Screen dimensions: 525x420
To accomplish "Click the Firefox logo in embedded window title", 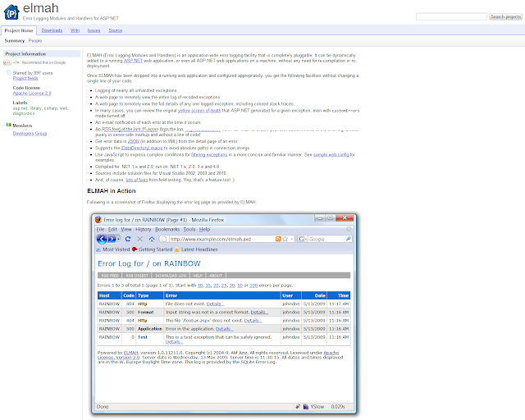I will tap(98, 219).
